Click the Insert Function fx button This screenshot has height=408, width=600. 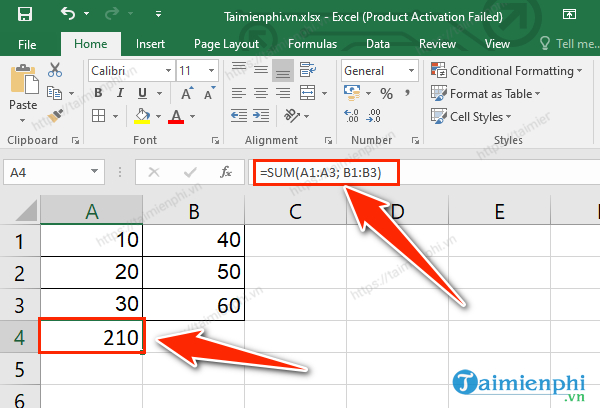226,172
